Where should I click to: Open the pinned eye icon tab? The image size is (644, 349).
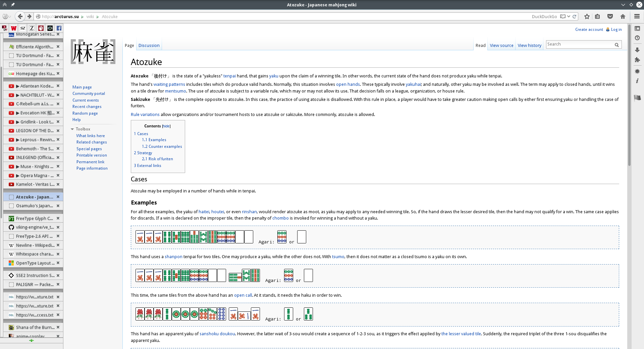point(50,28)
